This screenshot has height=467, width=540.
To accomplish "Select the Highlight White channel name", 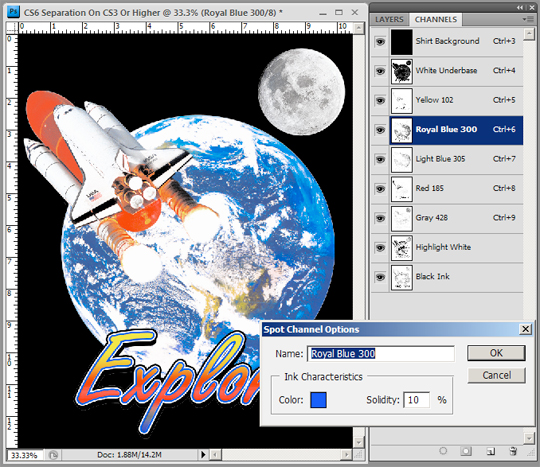I will point(443,247).
